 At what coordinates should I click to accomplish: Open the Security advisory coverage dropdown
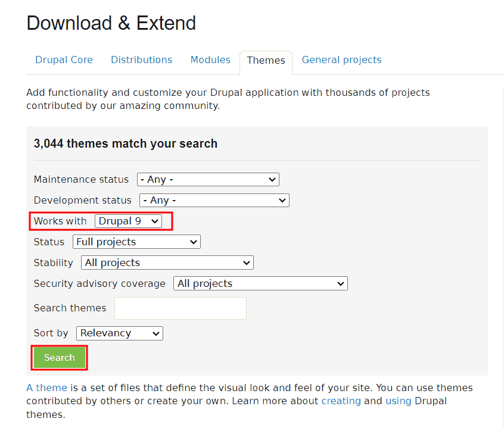[260, 283]
